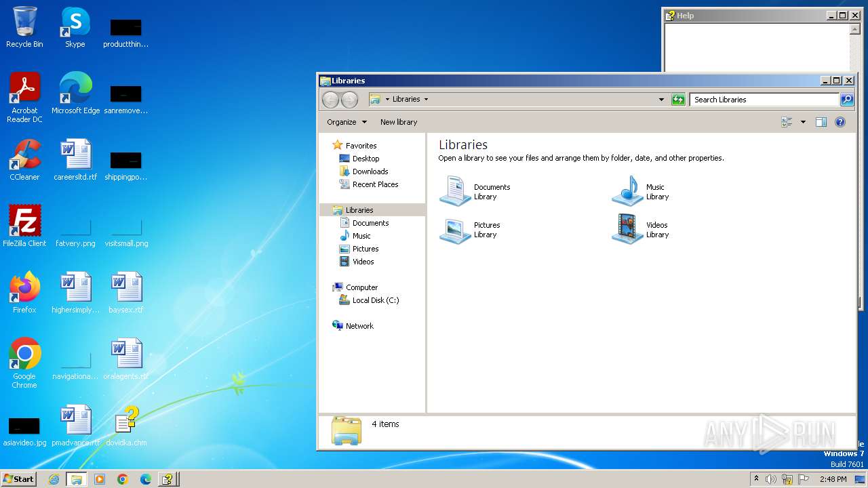Viewport: 868px width, 488px height.
Task: Expand the view options dropdown arrow
Action: [x=803, y=122]
